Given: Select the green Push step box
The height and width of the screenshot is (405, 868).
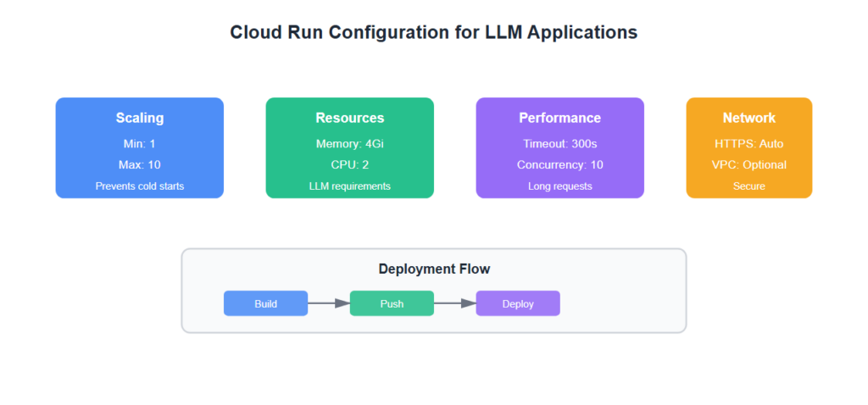Looking at the screenshot, I should pyautogui.click(x=392, y=303).
